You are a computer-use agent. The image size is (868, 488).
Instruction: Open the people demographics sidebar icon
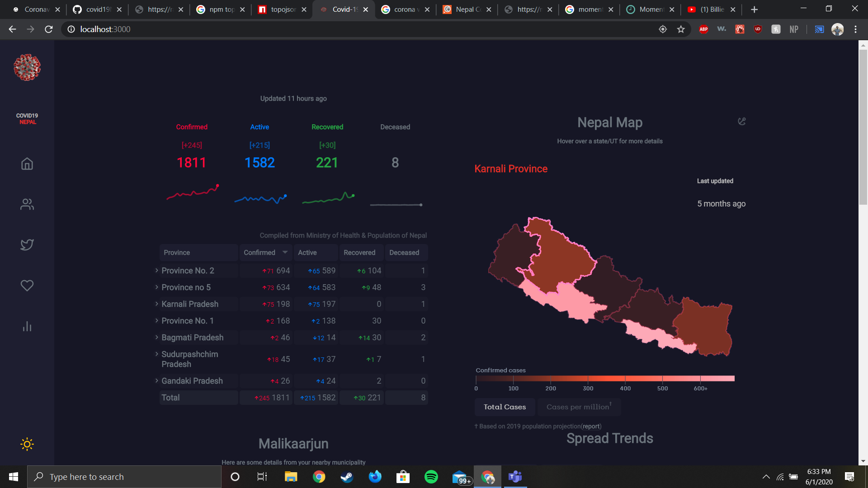(27, 204)
